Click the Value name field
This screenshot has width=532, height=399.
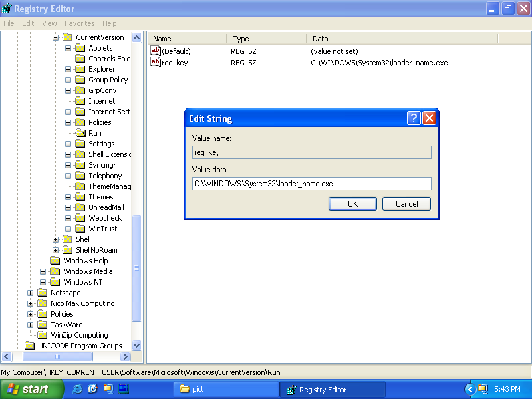pyautogui.click(x=311, y=152)
